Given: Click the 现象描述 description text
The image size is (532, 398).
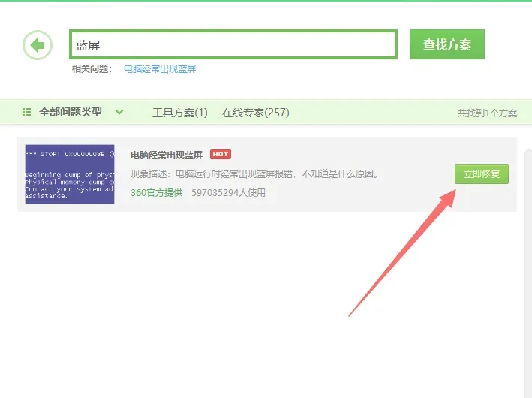Looking at the screenshot, I should (254, 174).
